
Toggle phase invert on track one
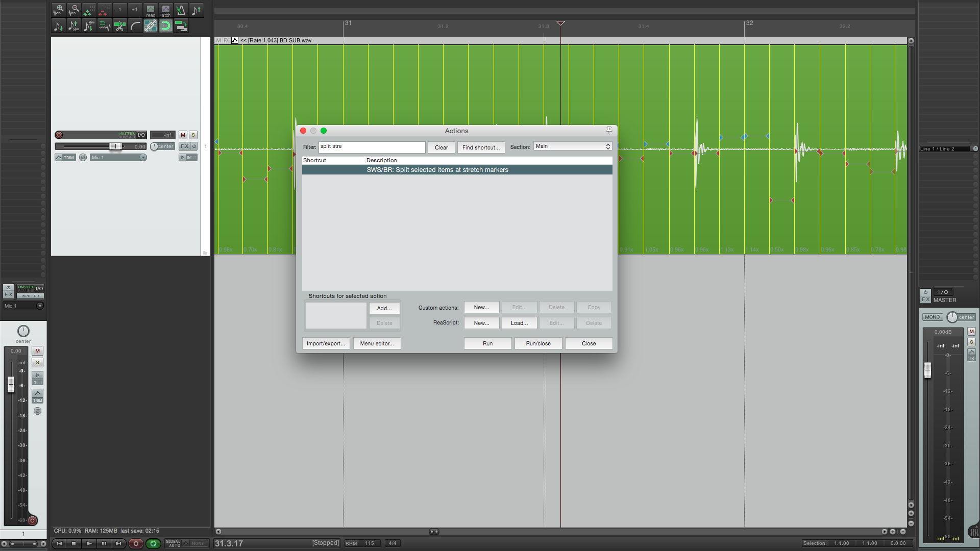pos(83,158)
